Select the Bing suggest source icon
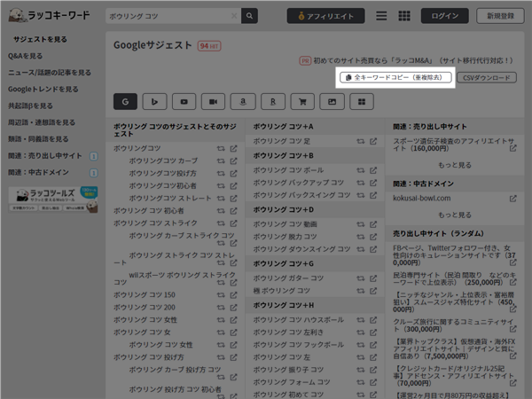The height and width of the screenshot is (399, 532). (154, 101)
